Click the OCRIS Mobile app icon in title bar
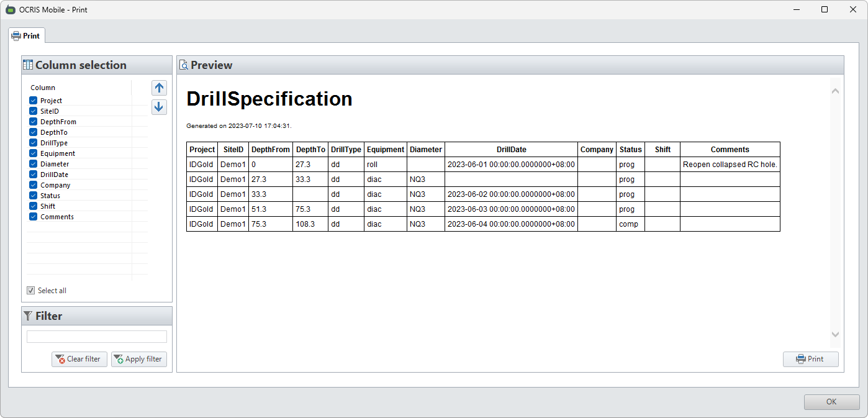 [x=10, y=9]
